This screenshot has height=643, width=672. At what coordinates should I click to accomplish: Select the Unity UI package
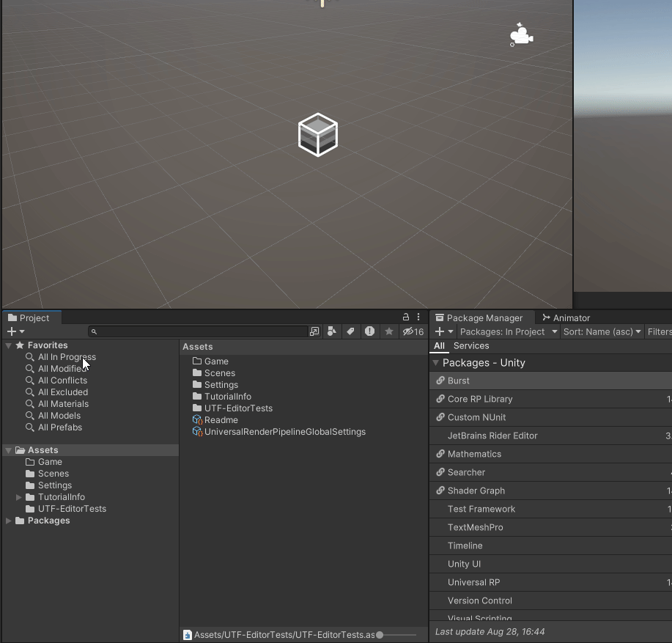550,564
